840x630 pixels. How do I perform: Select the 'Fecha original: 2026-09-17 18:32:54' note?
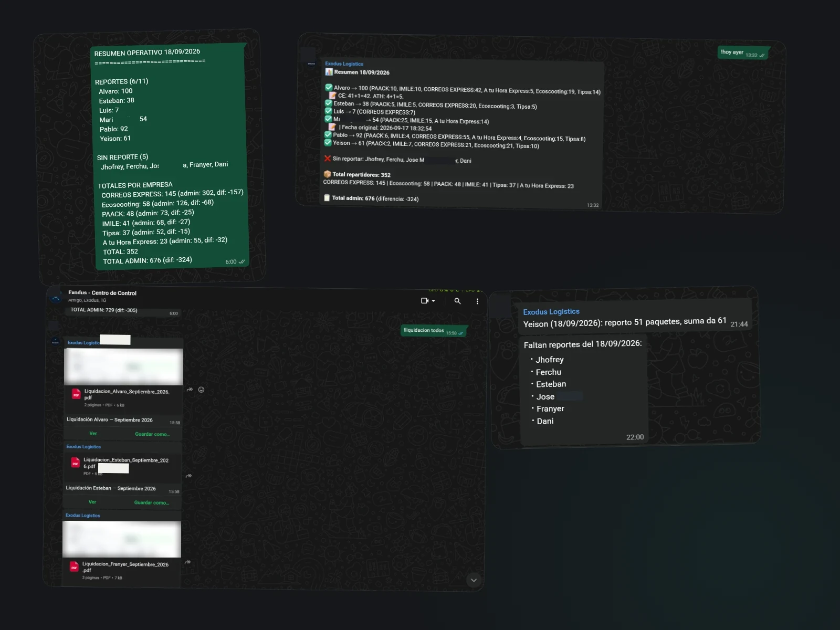386,128
